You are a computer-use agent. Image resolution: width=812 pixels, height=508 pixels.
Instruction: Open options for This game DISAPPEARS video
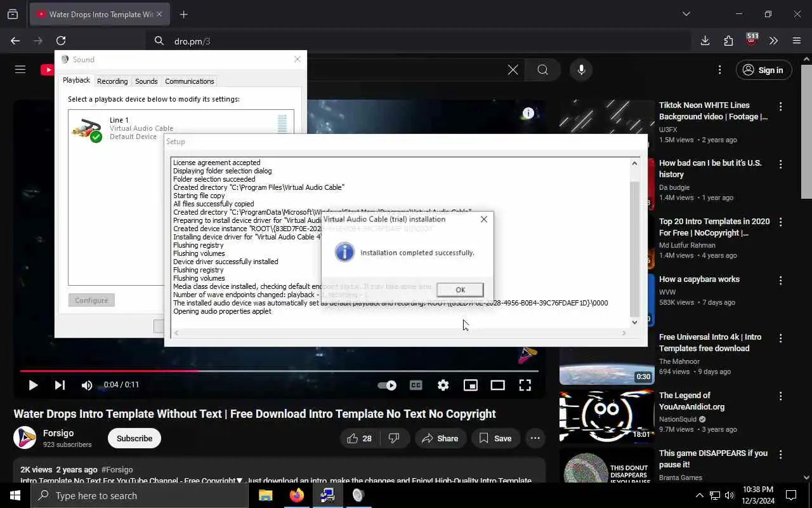click(x=781, y=455)
